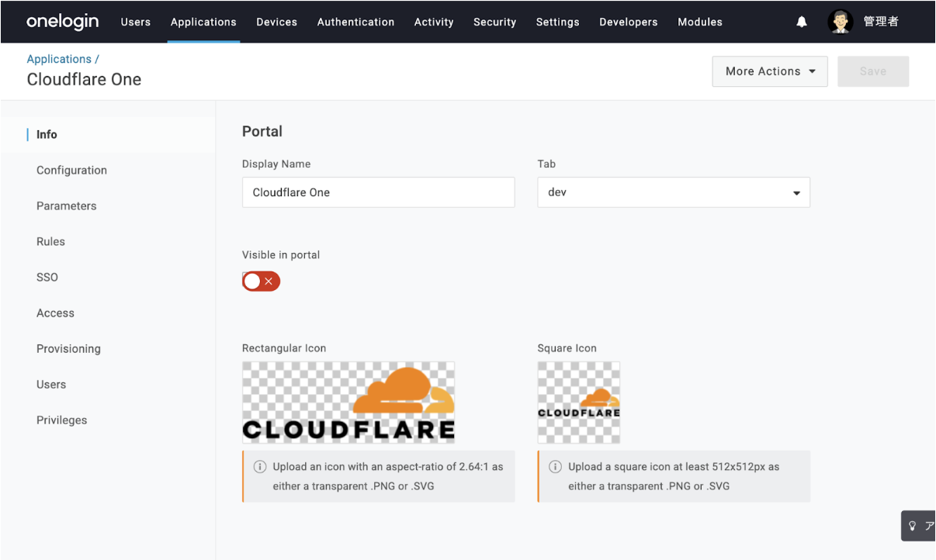Click the Cloudflare rectangular icon image
Viewport: 936px width, 560px height.
pyautogui.click(x=348, y=403)
